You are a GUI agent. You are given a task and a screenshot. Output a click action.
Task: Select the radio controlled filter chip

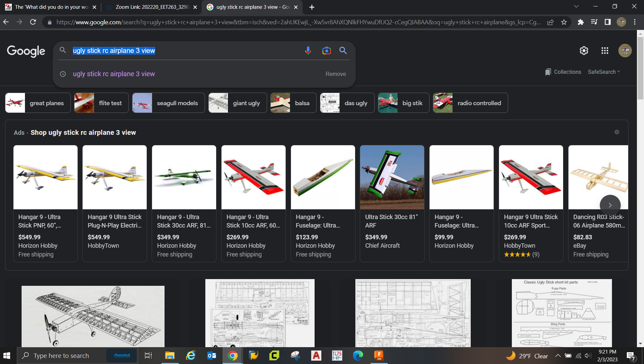(x=470, y=103)
